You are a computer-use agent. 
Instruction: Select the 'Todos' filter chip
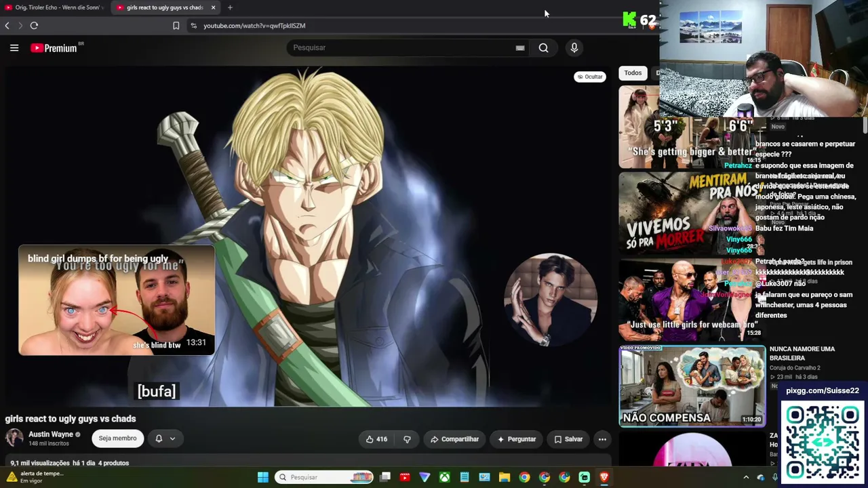click(x=633, y=73)
